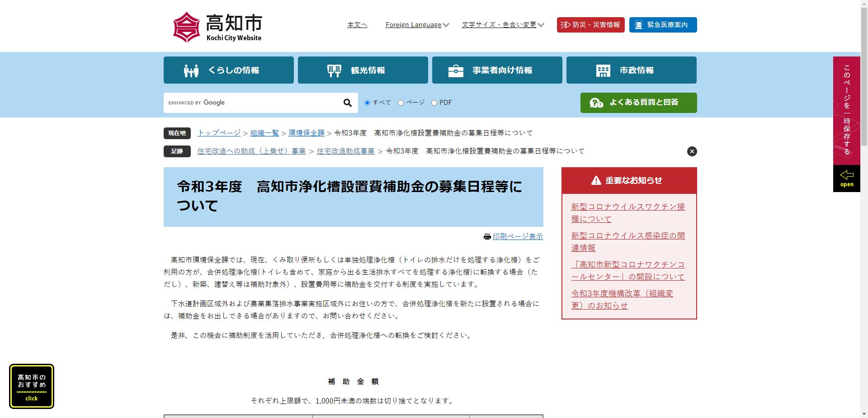Open the 高知市のおすすめ click badge
The width and height of the screenshot is (868, 418).
31,386
